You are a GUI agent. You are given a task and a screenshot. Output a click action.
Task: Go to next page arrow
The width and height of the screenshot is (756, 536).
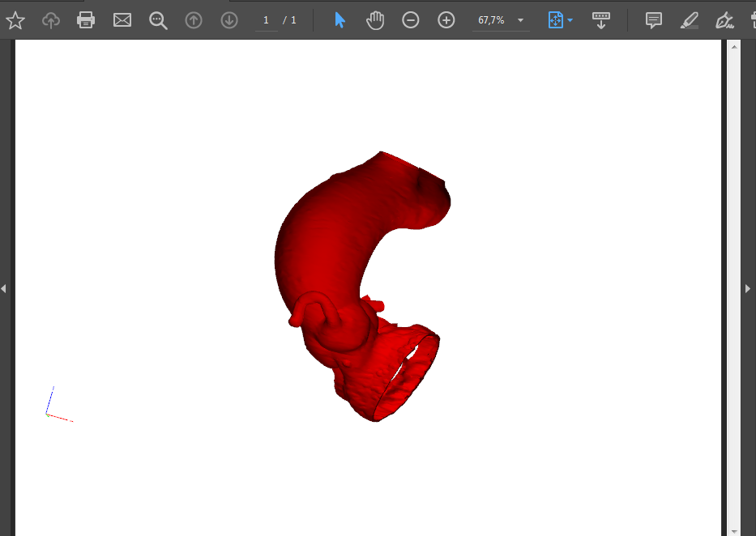[x=229, y=20]
